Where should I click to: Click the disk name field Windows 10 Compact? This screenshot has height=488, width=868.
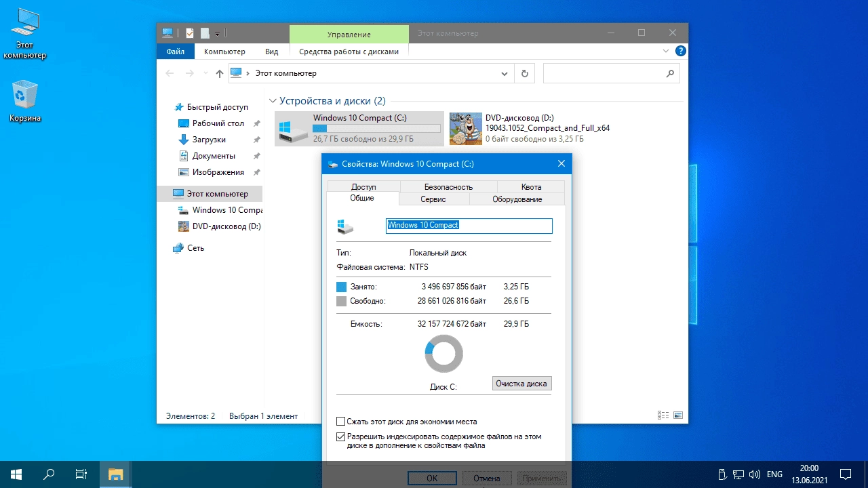[469, 226]
